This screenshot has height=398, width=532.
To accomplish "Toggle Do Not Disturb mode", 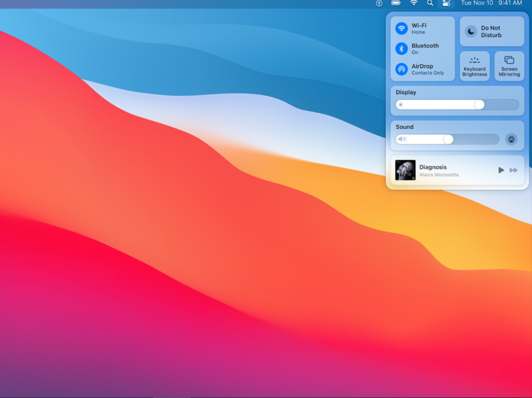I will (x=491, y=31).
